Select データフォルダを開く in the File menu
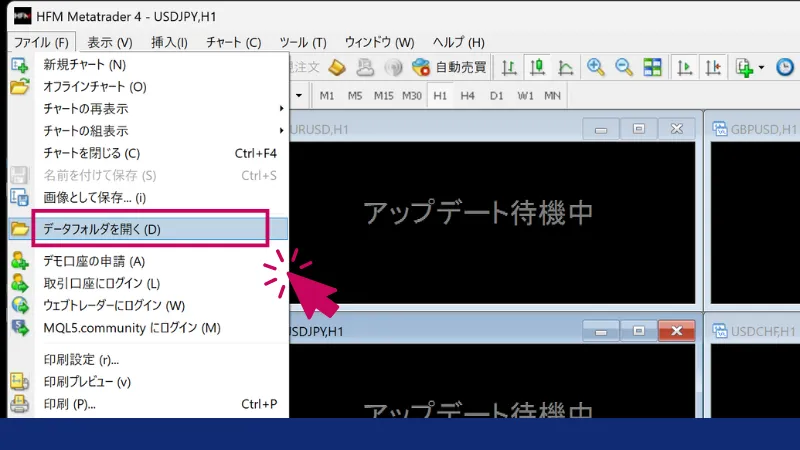This screenshot has height=450, width=800. [150, 229]
